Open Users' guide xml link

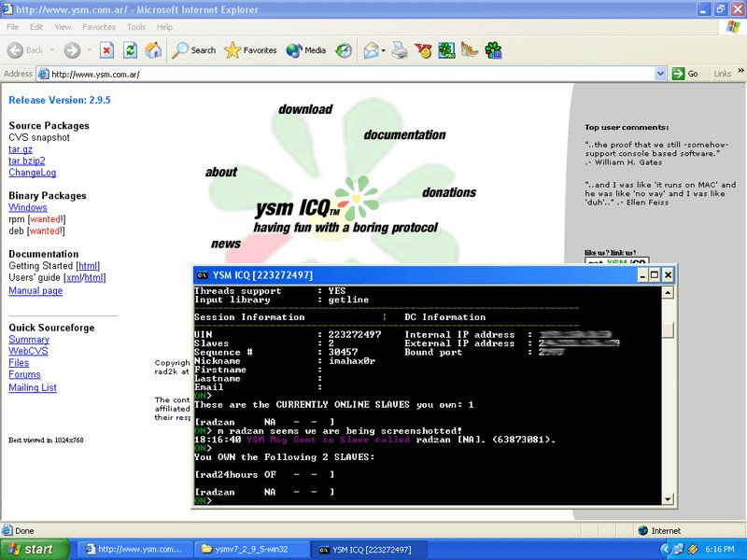click(74, 277)
